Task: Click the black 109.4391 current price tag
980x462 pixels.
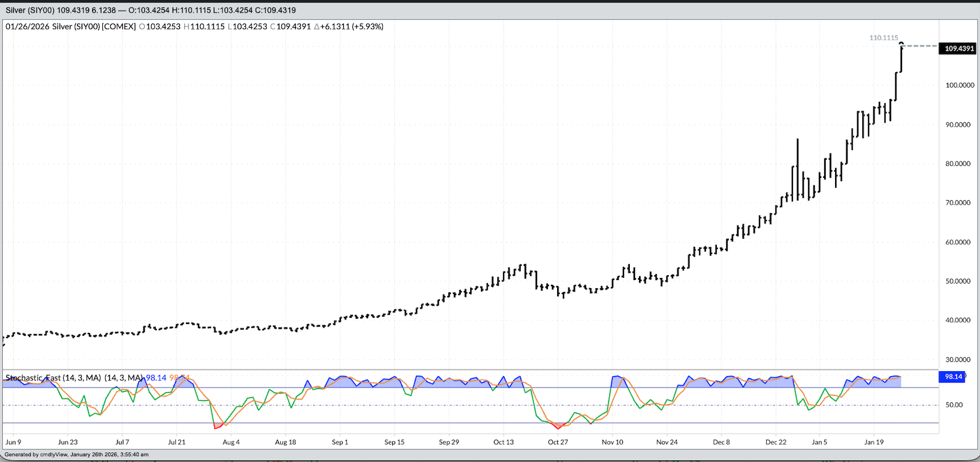Action: point(958,48)
